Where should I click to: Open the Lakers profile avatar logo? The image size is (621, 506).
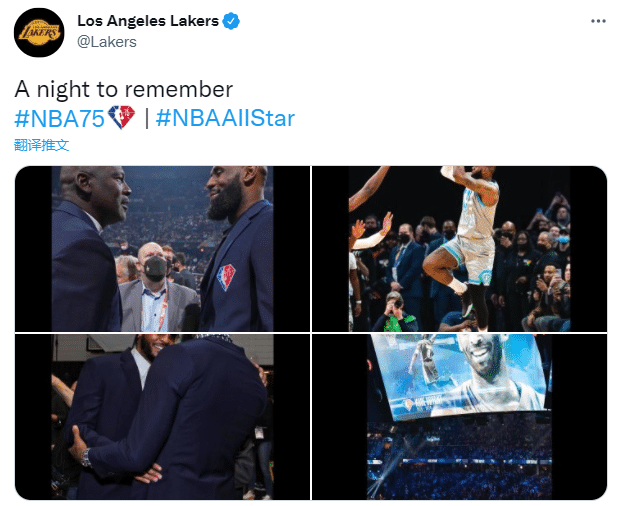39,32
